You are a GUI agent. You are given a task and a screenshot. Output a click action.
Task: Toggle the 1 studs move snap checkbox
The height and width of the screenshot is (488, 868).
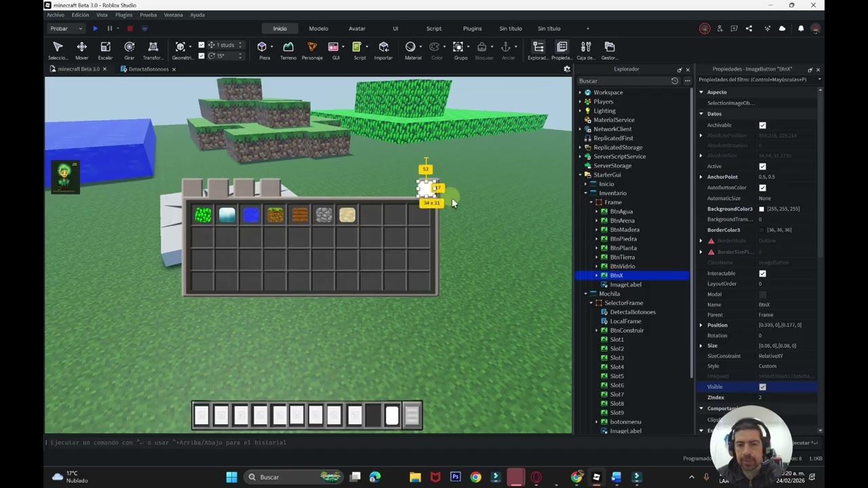[x=201, y=45]
